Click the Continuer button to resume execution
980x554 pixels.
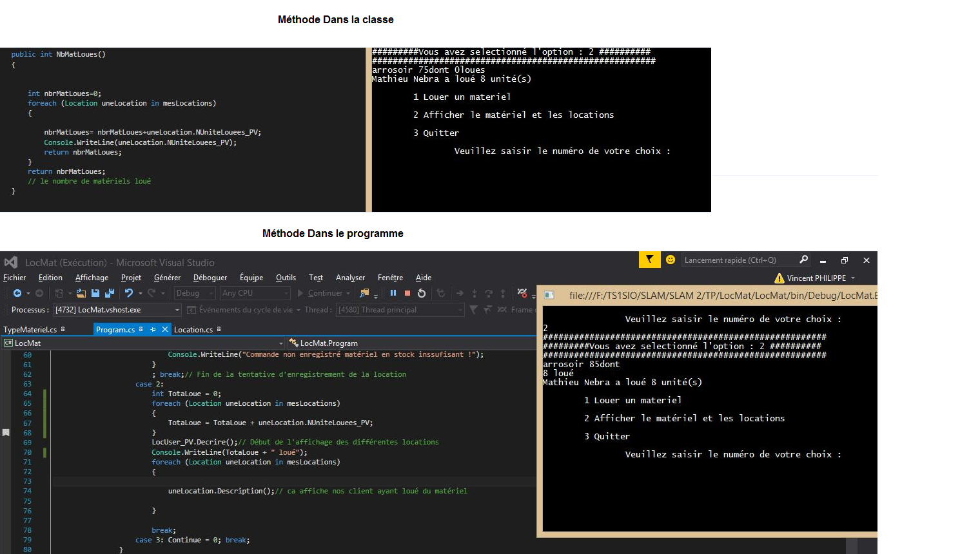point(322,293)
